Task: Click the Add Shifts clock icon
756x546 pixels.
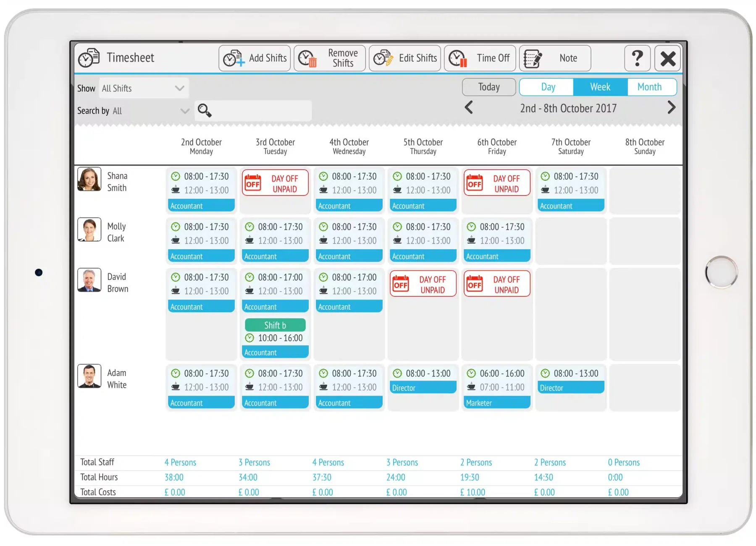Action: [x=234, y=58]
